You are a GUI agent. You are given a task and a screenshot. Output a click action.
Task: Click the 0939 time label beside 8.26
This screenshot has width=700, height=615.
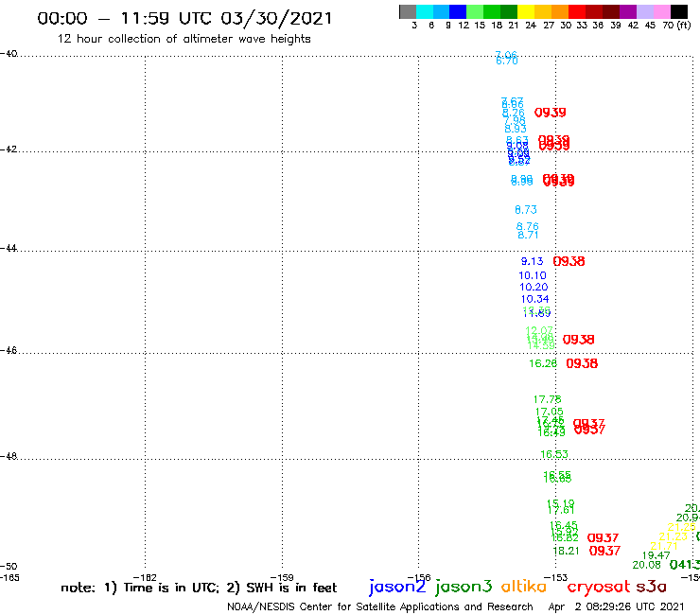click(x=550, y=113)
